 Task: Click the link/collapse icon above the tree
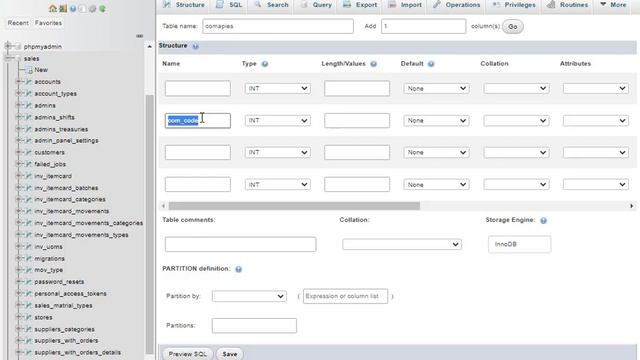(140, 36)
